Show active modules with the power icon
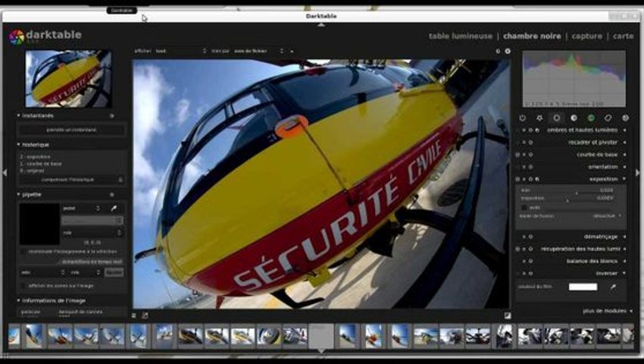The height and width of the screenshot is (364, 644). 522,118
